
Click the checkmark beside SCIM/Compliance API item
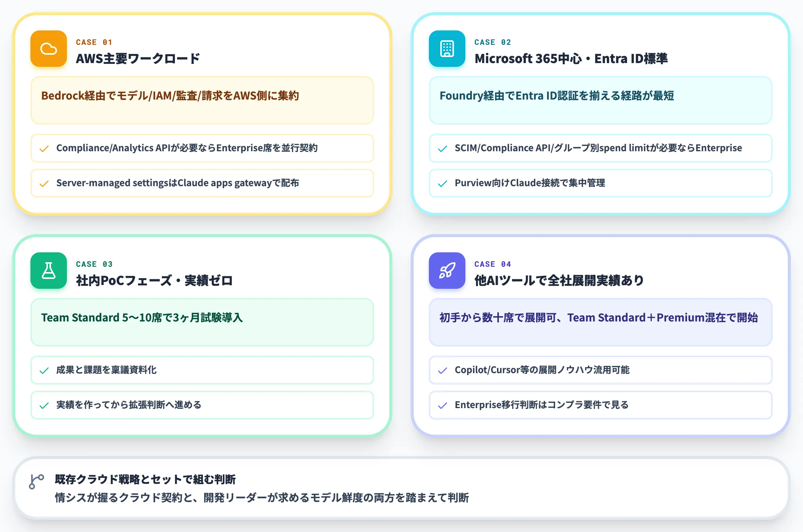pos(443,149)
